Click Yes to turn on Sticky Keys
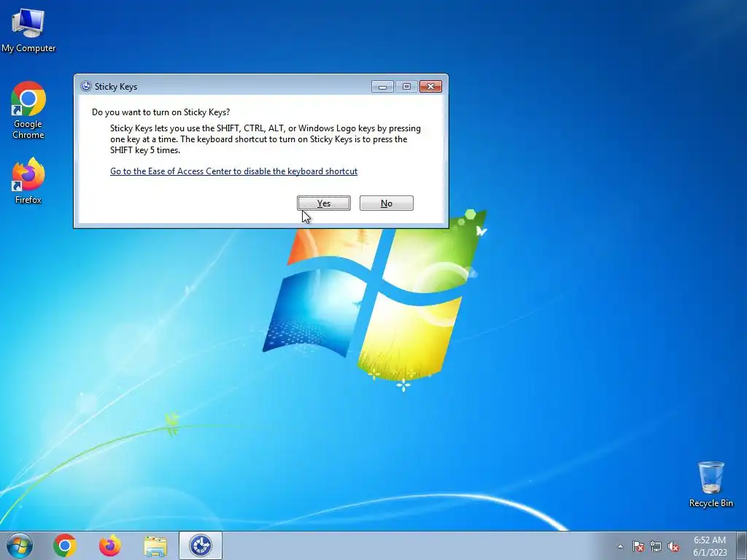Screen dimensions: 747x560 point(324,203)
